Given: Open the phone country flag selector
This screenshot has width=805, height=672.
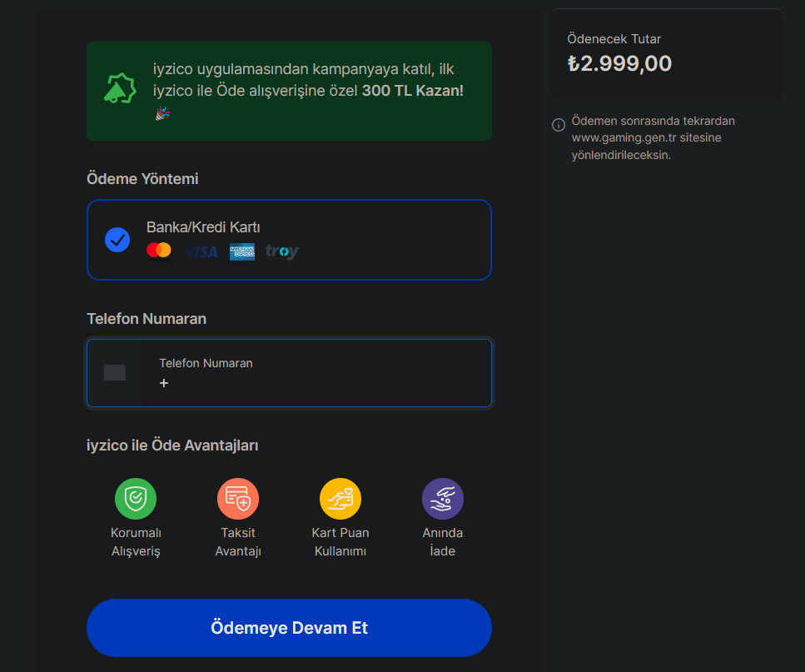Looking at the screenshot, I should [115, 373].
